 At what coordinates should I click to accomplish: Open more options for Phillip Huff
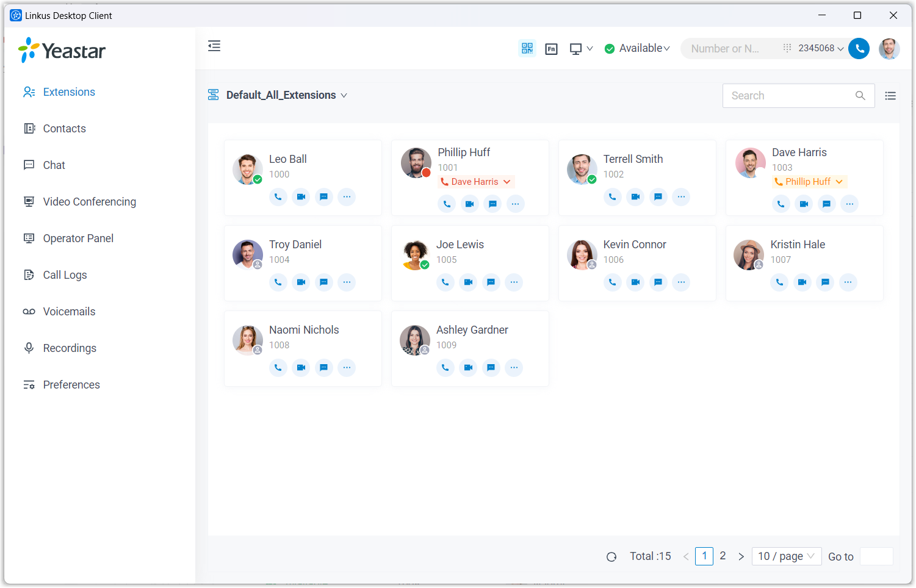516,204
